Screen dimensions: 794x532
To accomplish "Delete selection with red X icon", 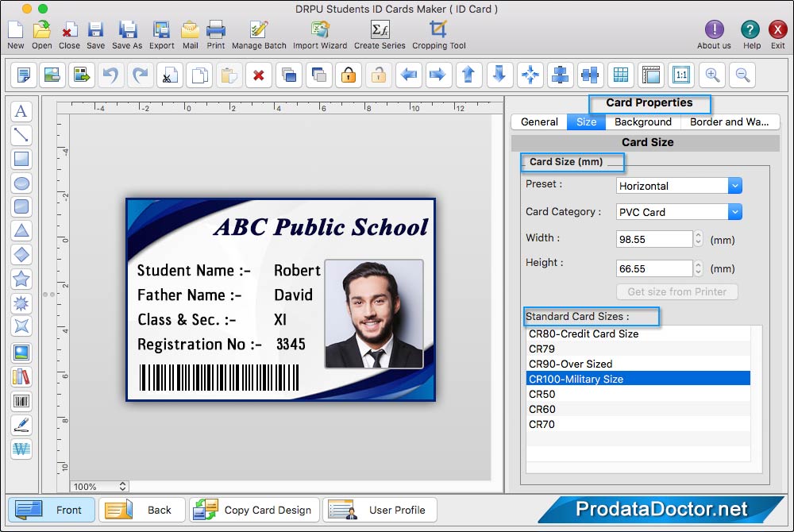I will 259,75.
